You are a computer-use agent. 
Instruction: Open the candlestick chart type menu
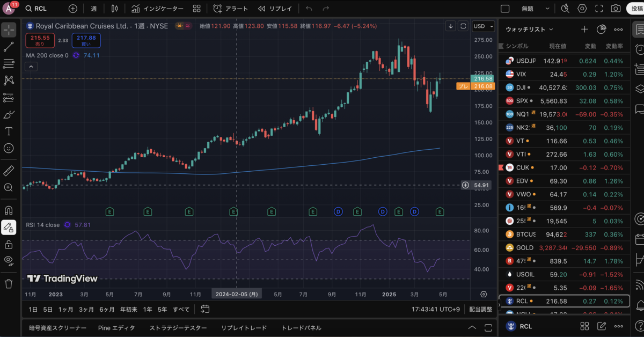click(114, 9)
